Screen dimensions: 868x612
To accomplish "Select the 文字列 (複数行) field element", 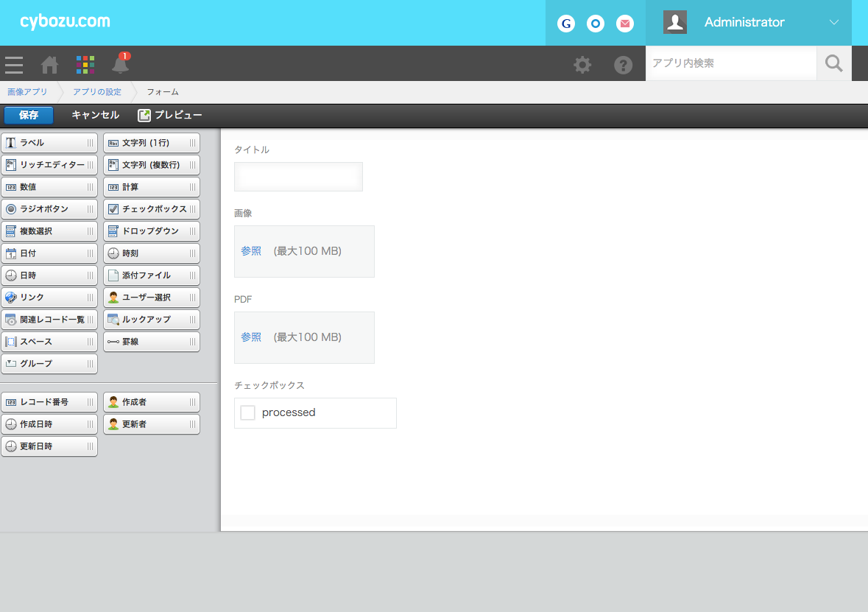I will [152, 165].
